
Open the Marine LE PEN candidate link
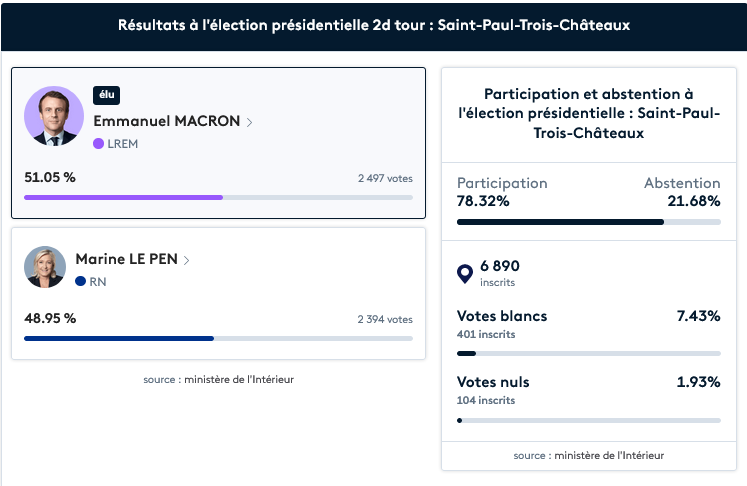[x=126, y=259]
